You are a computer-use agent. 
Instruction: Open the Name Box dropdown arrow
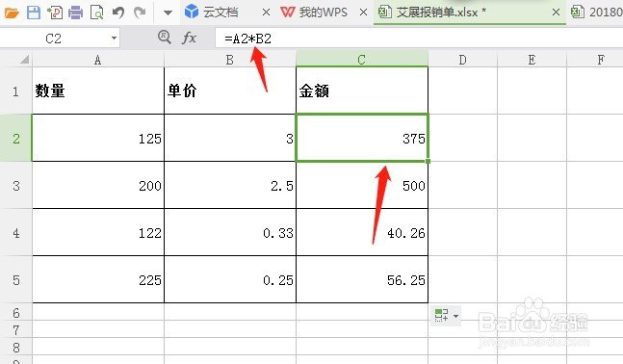114,39
